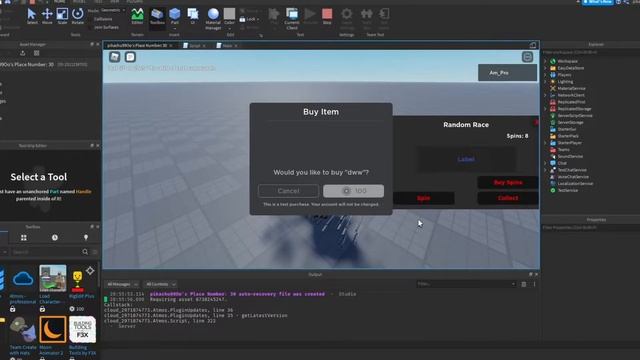Open the Material Manager
Viewport: 640px width, 360px height.
pos(213,18)
